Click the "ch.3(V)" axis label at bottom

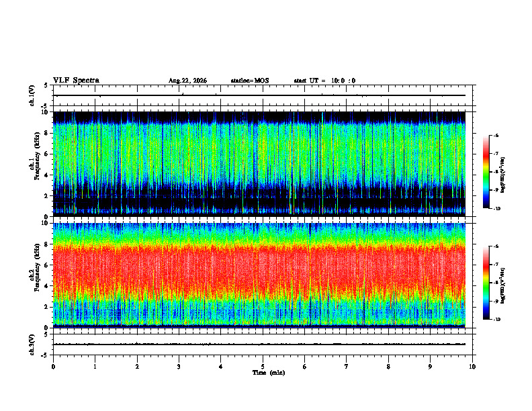(x=32, y=345)
